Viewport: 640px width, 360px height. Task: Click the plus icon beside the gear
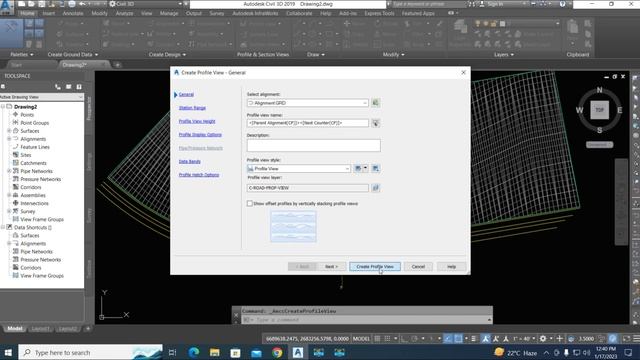coord(560,338)
